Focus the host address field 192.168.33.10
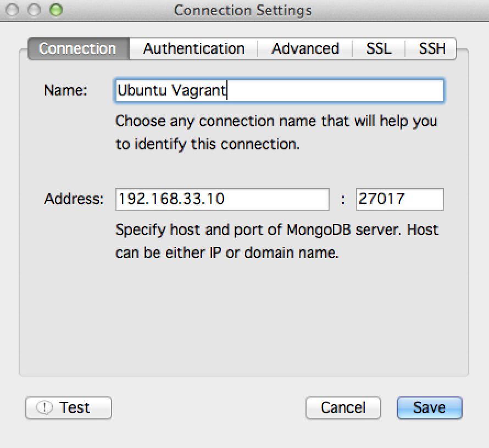This screenshot has width=489, height=448. [222, 199]
